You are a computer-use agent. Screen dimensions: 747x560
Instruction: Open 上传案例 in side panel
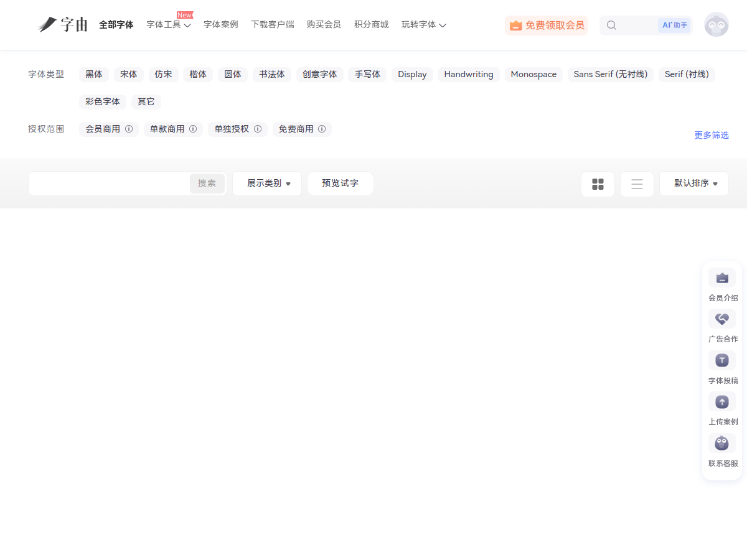pyautogui.click(x=722, y=408)
